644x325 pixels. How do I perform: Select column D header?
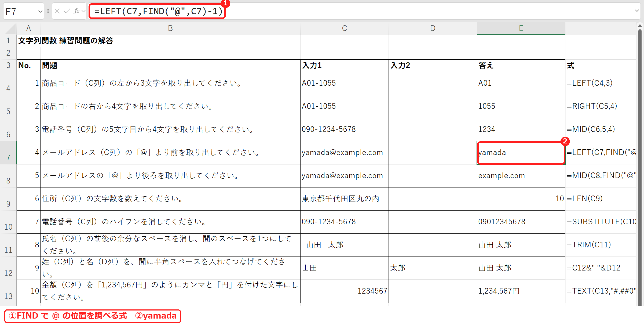click(x=433, y=28)
